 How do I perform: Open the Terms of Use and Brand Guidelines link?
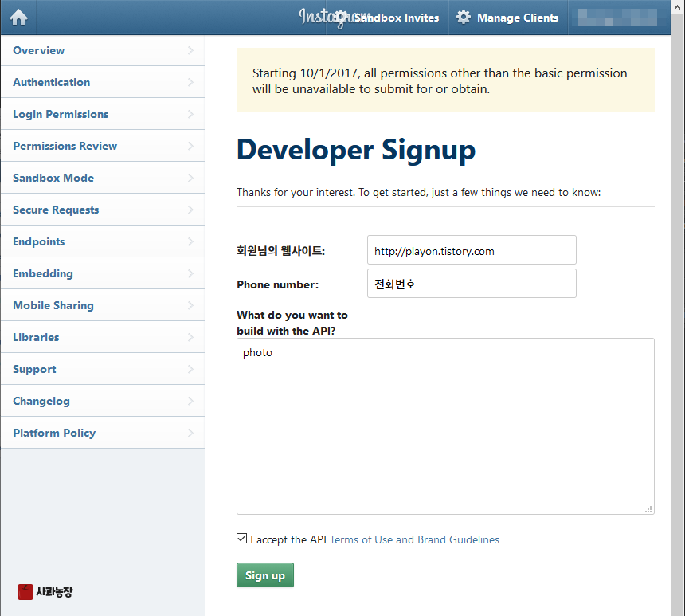(x=414, y=540)
